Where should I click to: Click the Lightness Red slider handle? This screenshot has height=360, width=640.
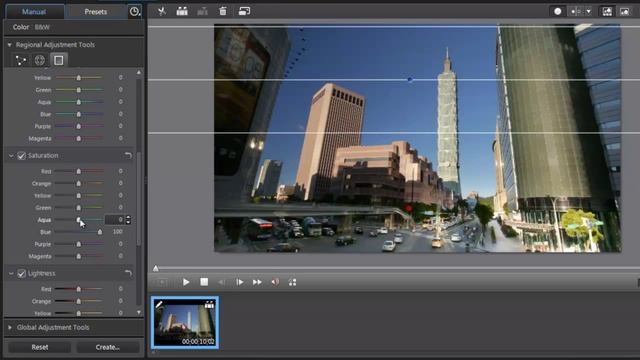78,289
